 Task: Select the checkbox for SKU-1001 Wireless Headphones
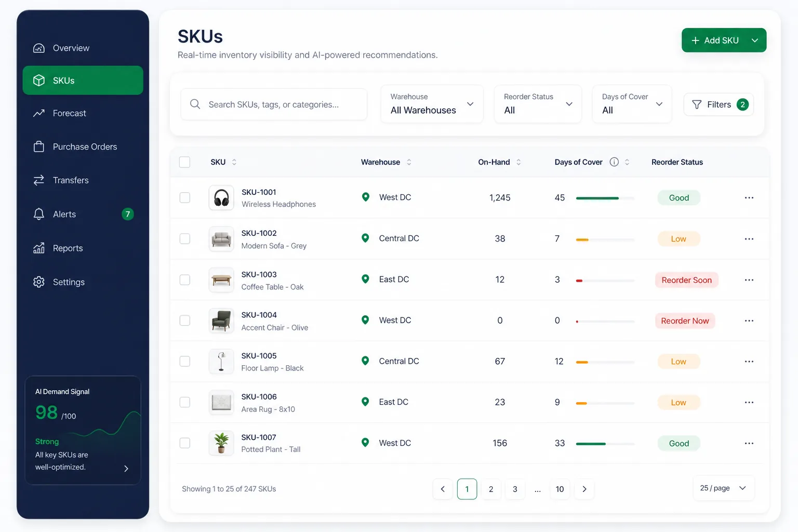pos(184,198)
